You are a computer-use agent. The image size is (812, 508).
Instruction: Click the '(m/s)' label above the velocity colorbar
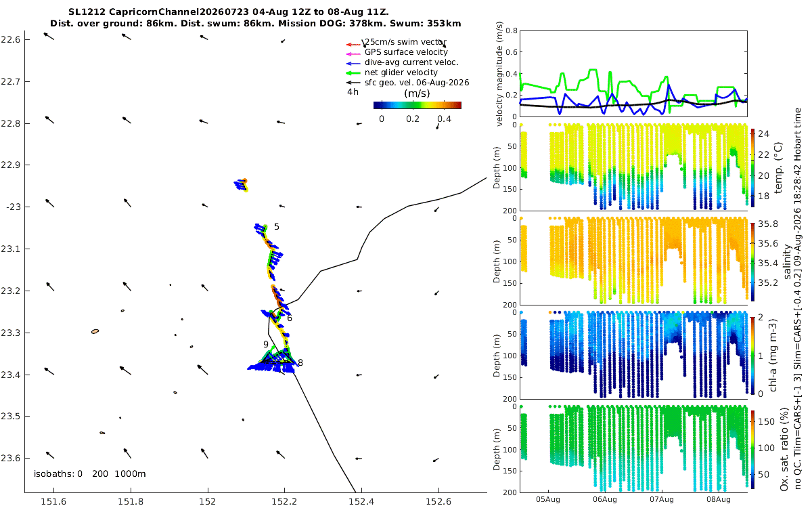point(418,93)
